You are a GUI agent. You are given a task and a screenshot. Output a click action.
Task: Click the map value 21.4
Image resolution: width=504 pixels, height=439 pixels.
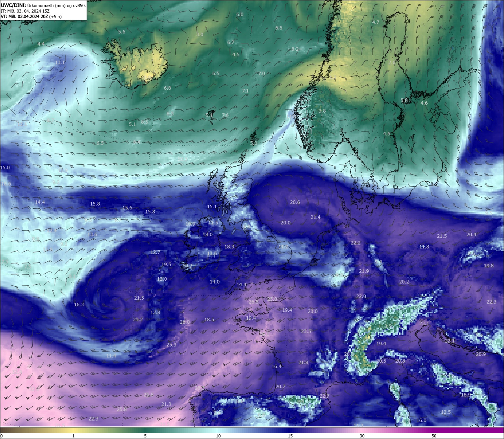[x=315, y=217]
